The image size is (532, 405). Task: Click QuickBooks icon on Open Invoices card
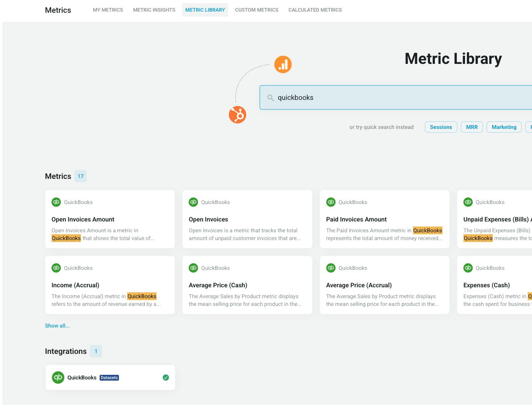click(x=193, y=202)
